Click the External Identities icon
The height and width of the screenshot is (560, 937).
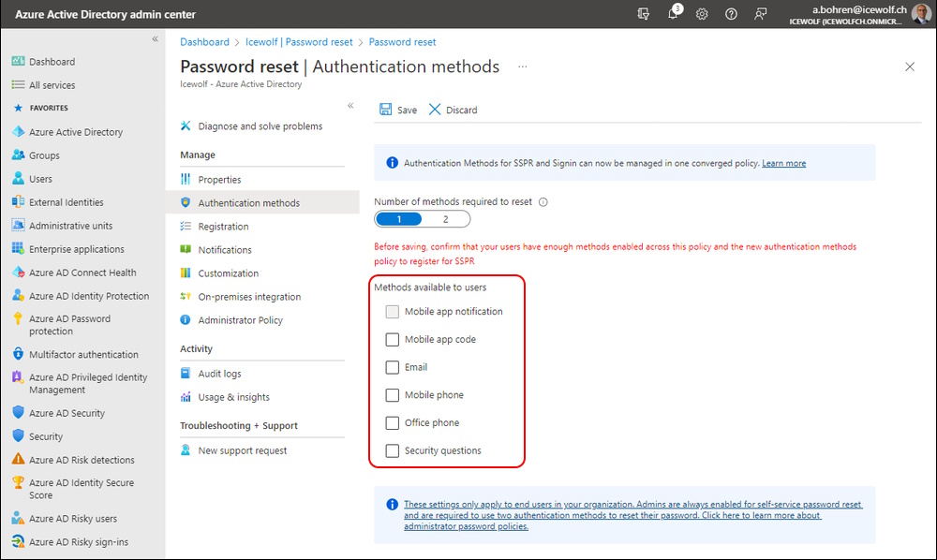click(18, 201)
